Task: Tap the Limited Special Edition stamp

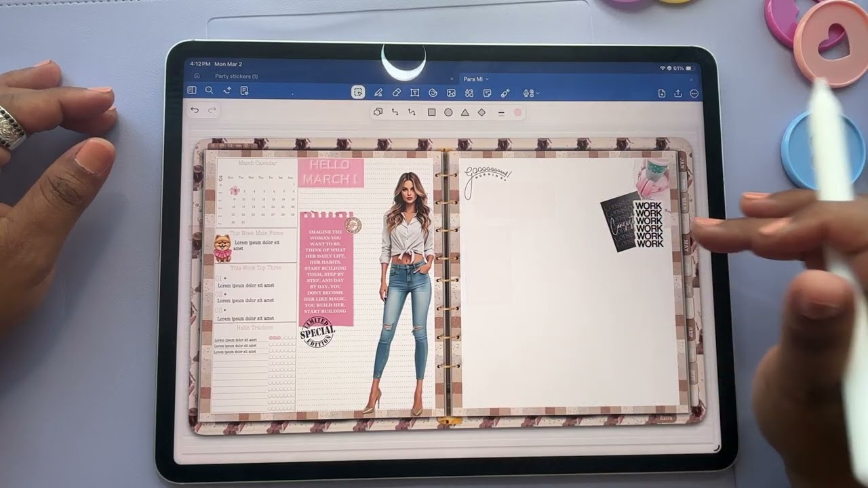Action: click(317, 332)
